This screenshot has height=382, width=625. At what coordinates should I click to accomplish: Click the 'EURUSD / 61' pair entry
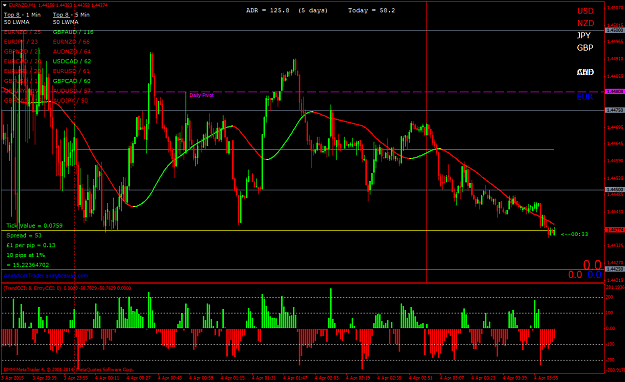[x=71, y=71]
